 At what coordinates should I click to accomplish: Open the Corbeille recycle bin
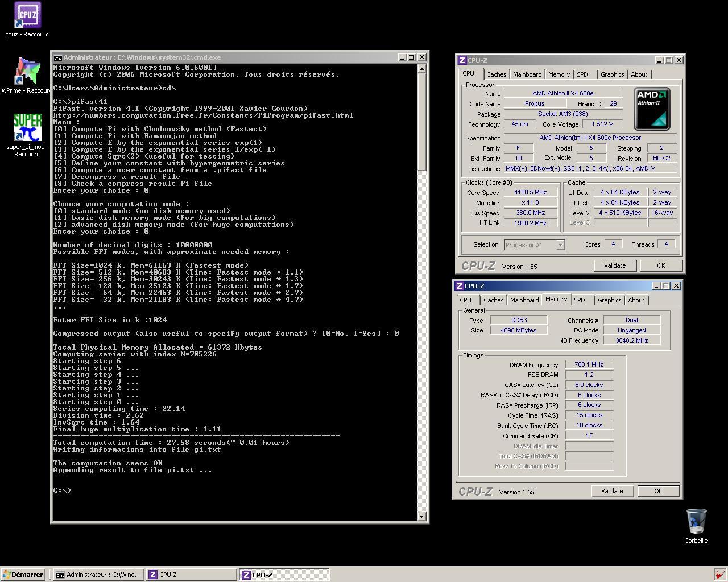point(696,526)
